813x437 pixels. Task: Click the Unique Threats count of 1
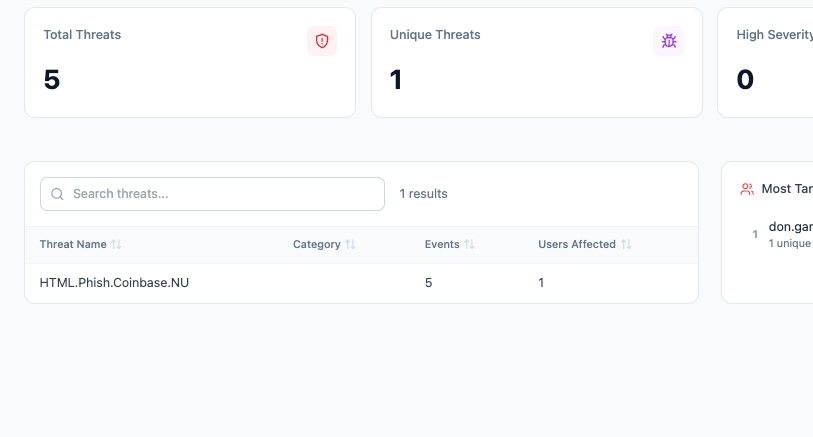[x=396, y=80]
